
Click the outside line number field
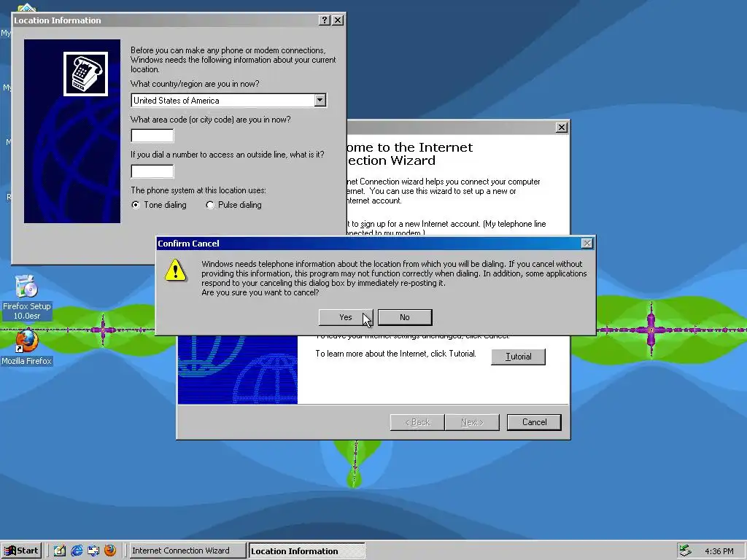click(152, 171)
